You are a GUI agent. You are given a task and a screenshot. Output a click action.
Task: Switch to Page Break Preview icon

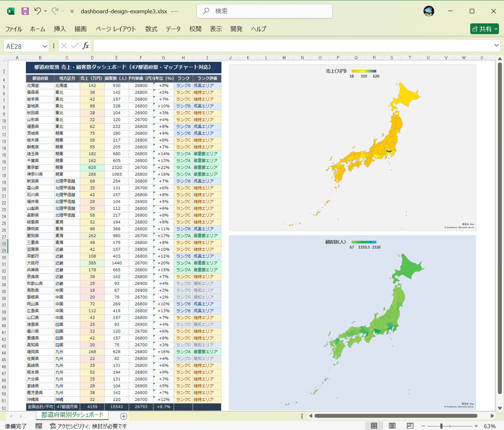coord(410,426)
